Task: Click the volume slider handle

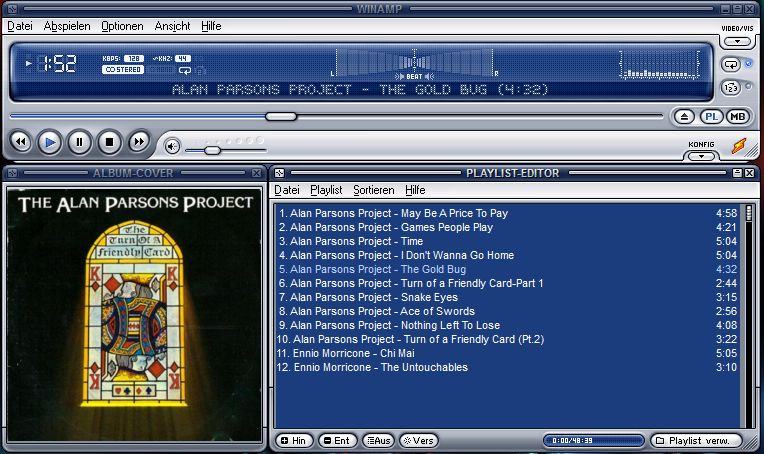Action: 212,151
